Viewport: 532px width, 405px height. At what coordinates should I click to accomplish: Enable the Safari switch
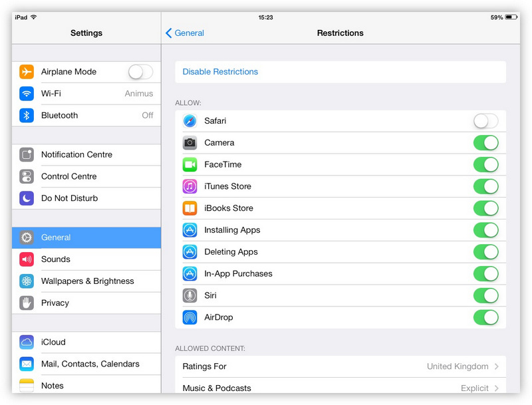point(486,121)
